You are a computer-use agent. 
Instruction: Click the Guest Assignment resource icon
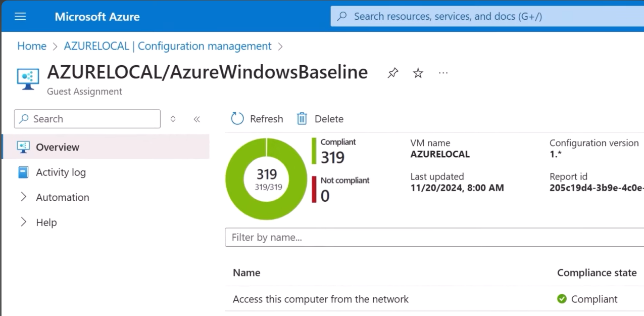click(x=28, y=79)
